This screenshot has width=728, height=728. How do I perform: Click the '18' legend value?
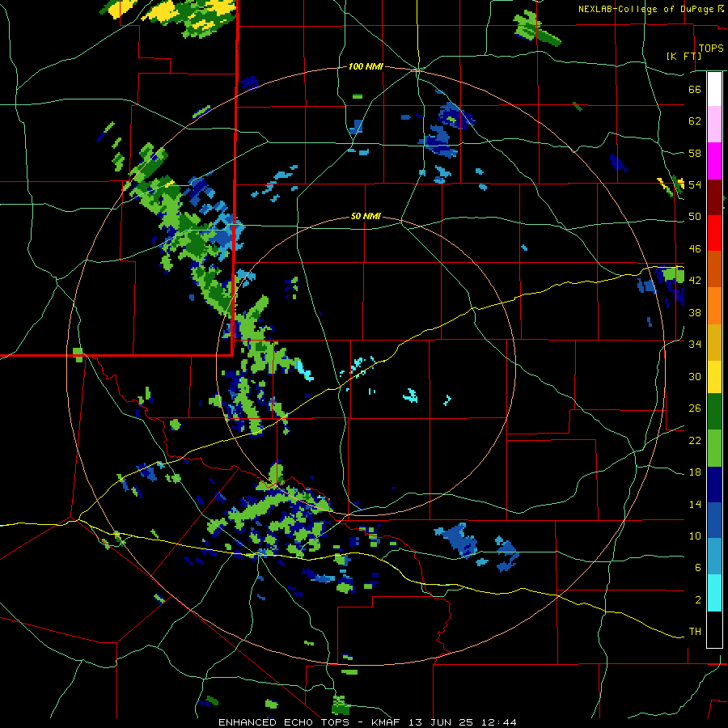click(x=695, y=472)
